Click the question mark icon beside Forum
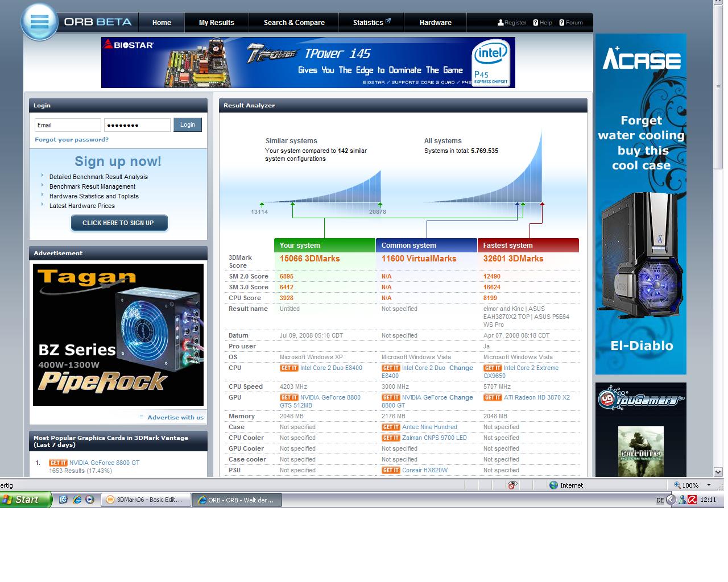 click(562, 23)
